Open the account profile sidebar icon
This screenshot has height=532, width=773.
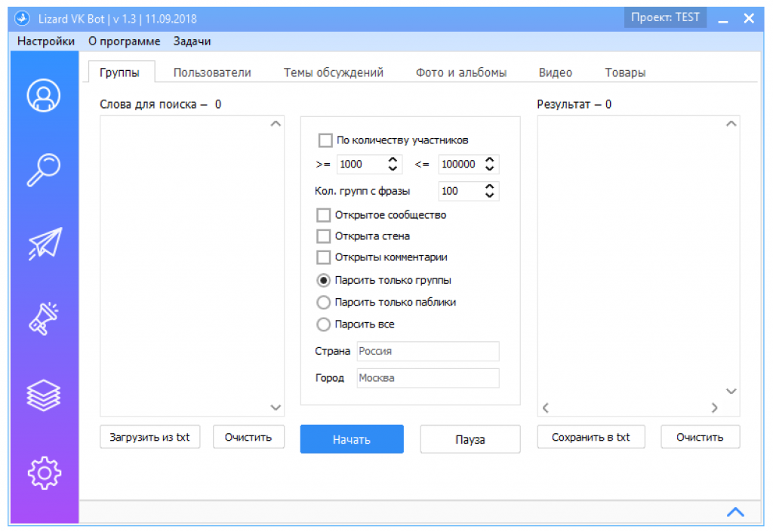click(x=44, y=96)
